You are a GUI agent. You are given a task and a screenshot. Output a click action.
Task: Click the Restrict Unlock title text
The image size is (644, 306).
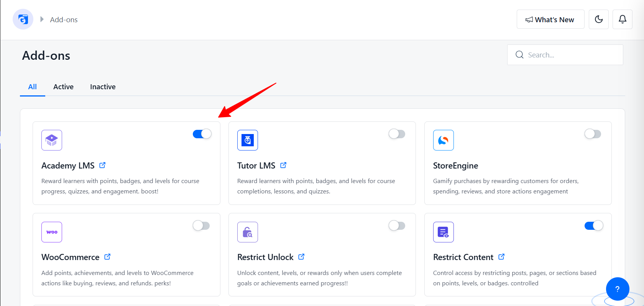[265, 257]
